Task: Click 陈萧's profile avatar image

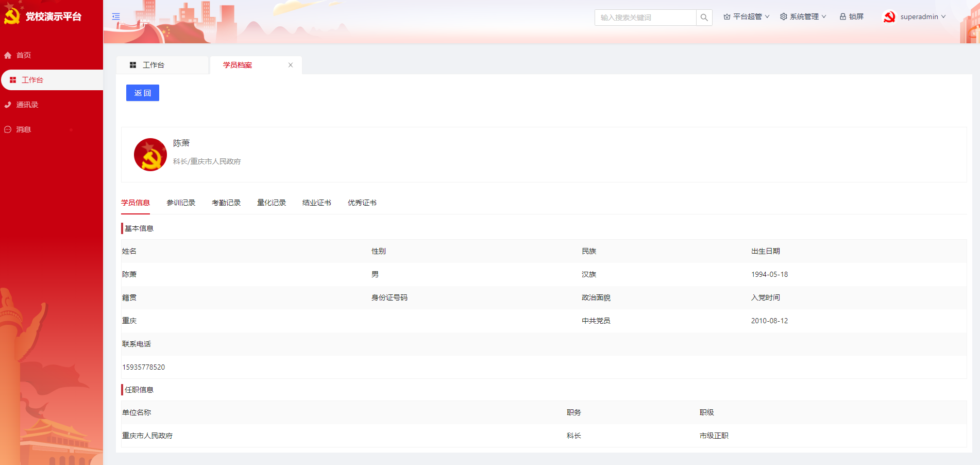Action: point(150,155)
